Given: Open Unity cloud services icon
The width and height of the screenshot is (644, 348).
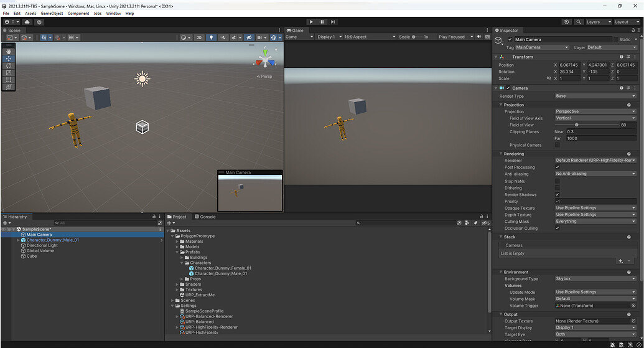Looking at the screenshot, I should pyautogui.click(x=27, y=22).
